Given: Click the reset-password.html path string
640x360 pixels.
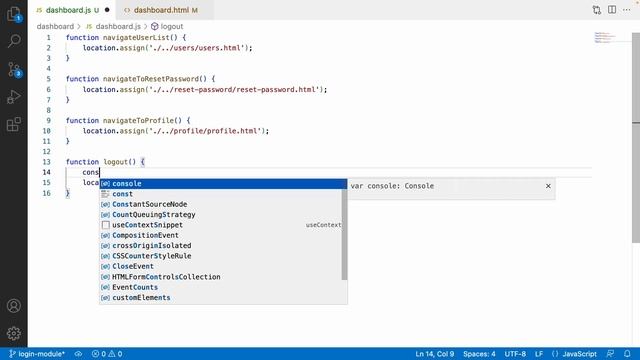Looking at the screenshot, I should click(234, 90).
